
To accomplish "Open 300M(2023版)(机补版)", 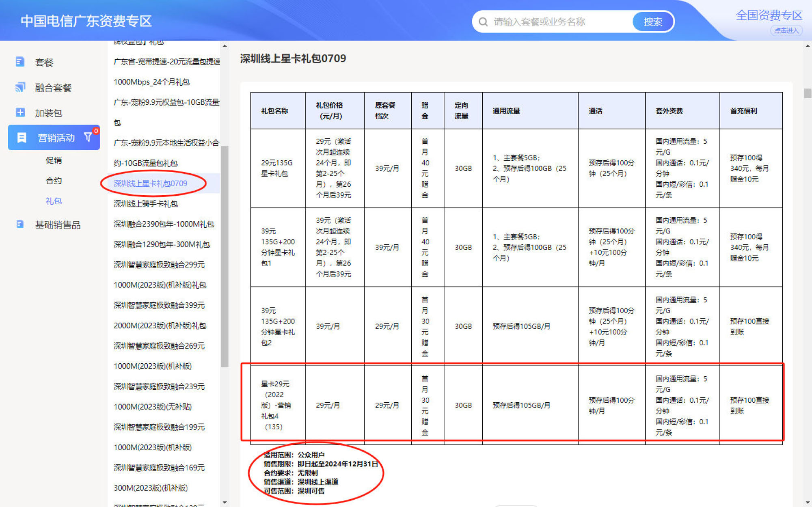I will click(x=151, y=488).
